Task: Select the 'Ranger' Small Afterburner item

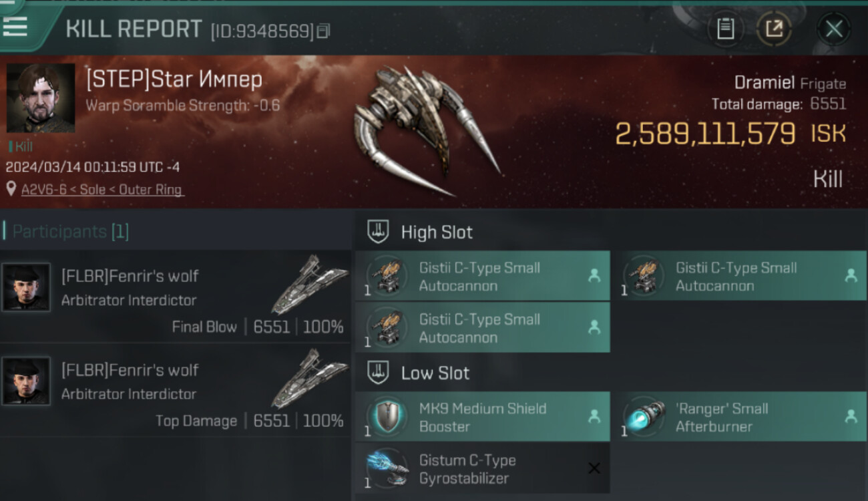Action: point(739,417)
